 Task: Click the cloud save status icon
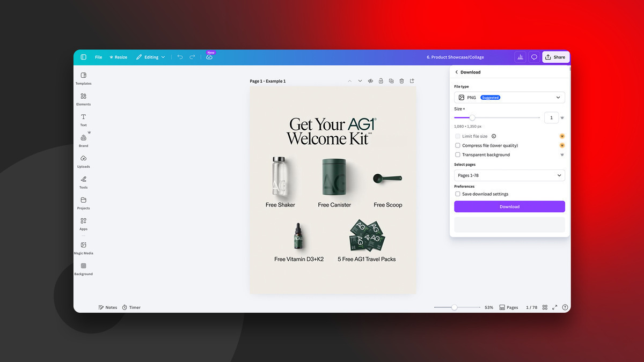tap(209, 57)
